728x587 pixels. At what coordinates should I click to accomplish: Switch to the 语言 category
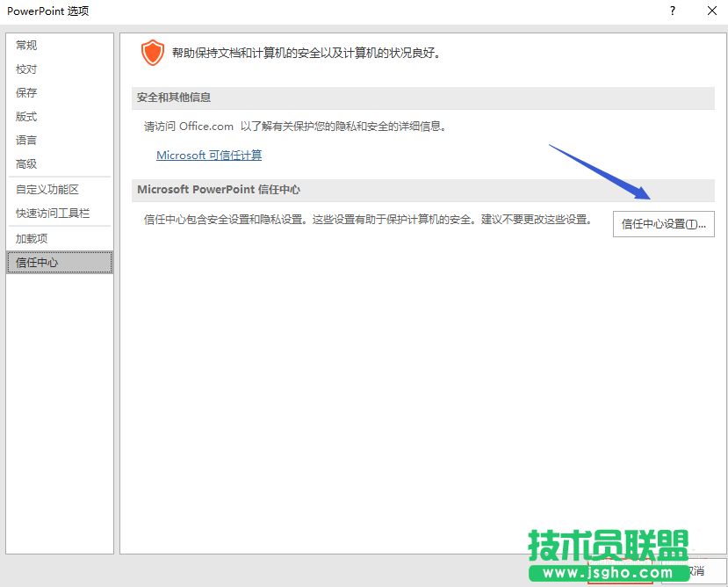pyautogui.click(x=60, y=140)
